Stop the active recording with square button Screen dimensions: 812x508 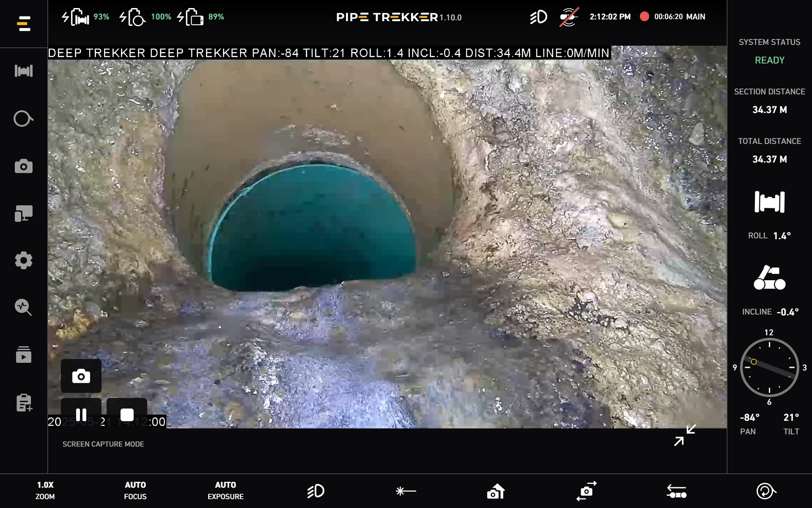[x=128, y=414]
